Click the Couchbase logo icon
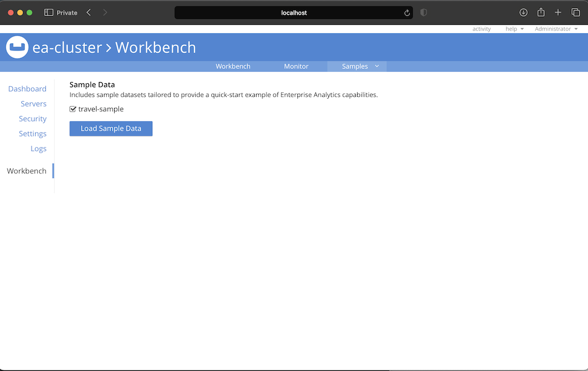This screenshot has height=371, width=588. point(17,47)
